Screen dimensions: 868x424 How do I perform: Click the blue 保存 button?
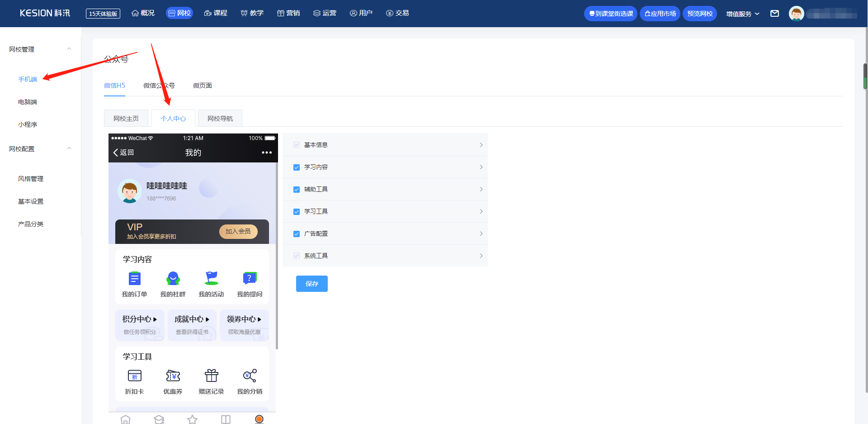pyautogui.click(x=311, y=284)
